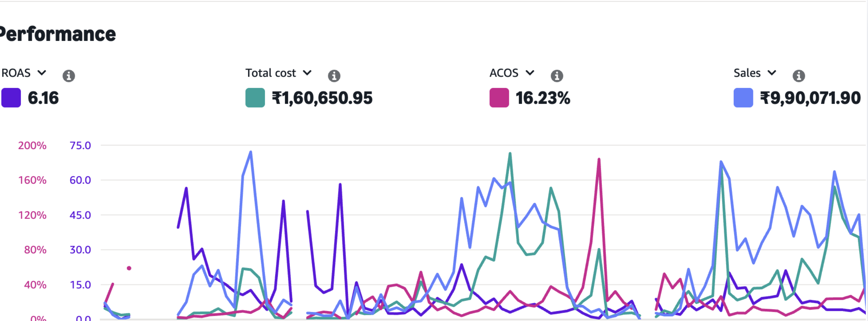This screenshot has height=321, width=868.
Task: Show info tooltip for Total cost
Action: pyautogui.click(x=334, y=76)
